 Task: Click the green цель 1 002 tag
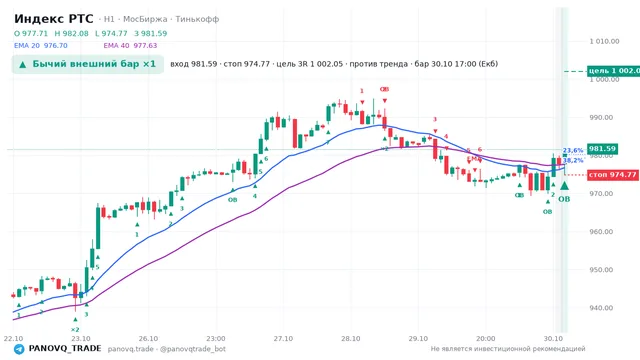613,71
